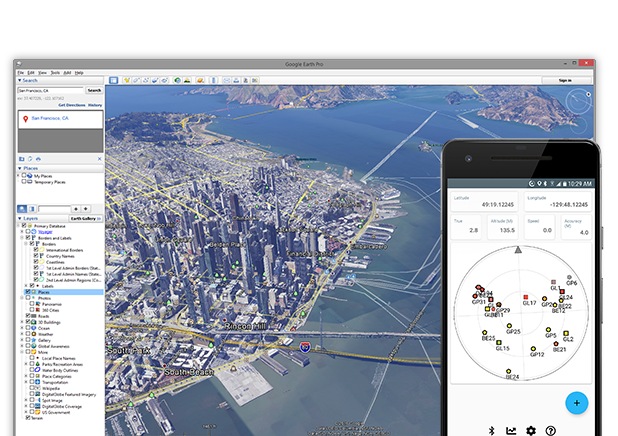Collapse the Layers panel header triangle
This screenshot has width=618, height=436.
[20, 218]
